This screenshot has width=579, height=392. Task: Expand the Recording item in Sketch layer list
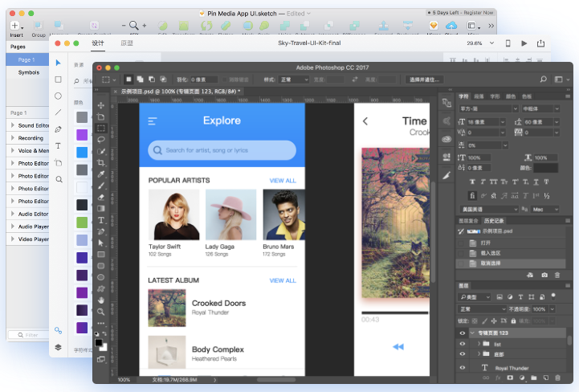(13, 138)
